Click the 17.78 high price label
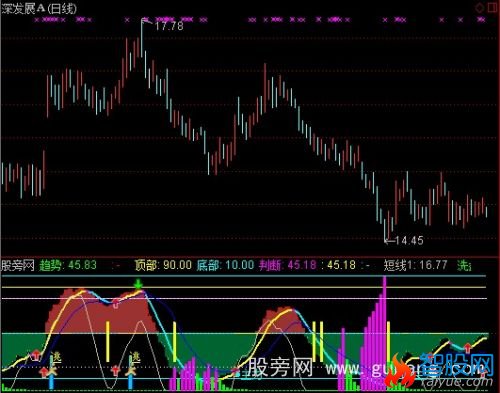 (x=169, y=26)
